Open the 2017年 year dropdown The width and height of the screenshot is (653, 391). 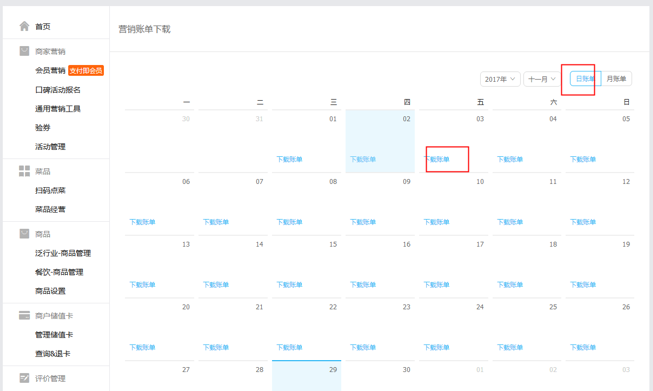point(500,79)
